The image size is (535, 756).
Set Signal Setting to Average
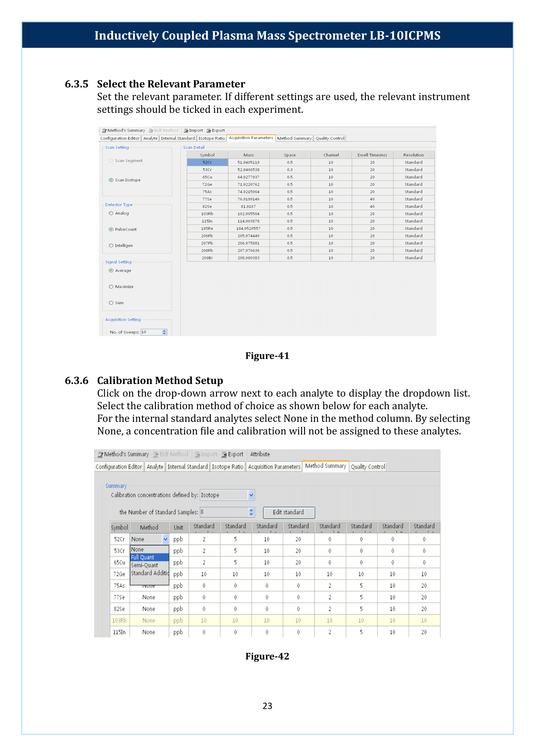(111, 271)
